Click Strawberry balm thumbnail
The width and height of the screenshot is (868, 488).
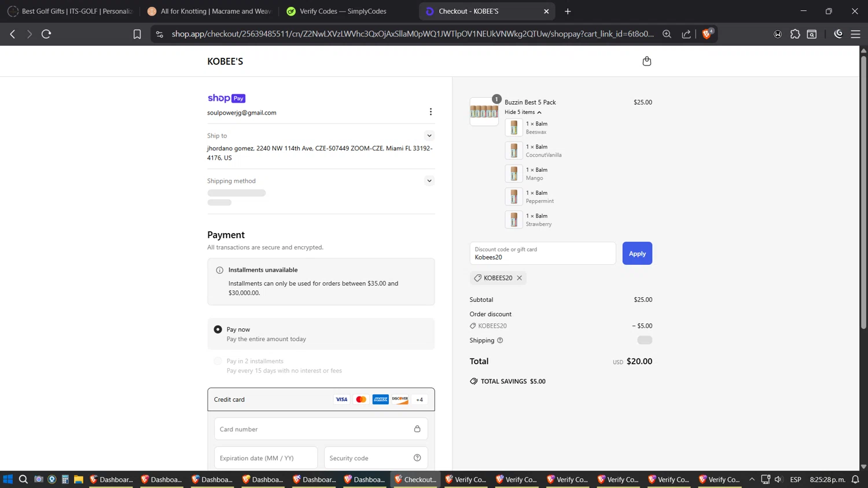(x=514, y=220)
